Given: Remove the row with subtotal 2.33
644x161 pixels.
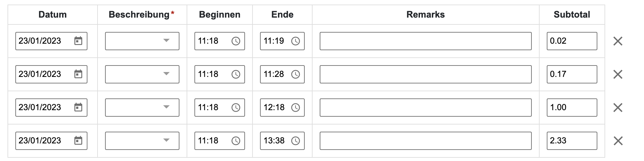Looking at the screenshot, I should click(x=618, y=141).
